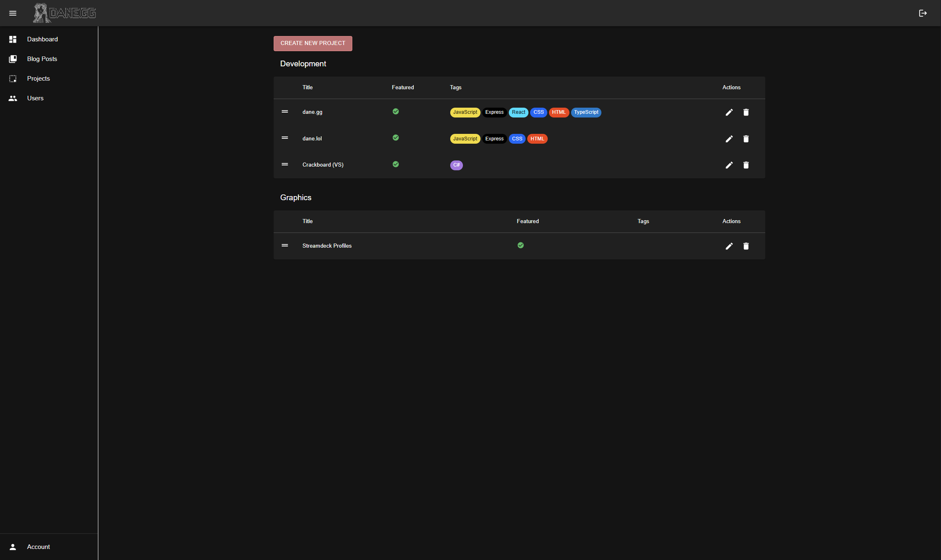
Task: Click the hamburger menu icon
Action: click(13, 13)
